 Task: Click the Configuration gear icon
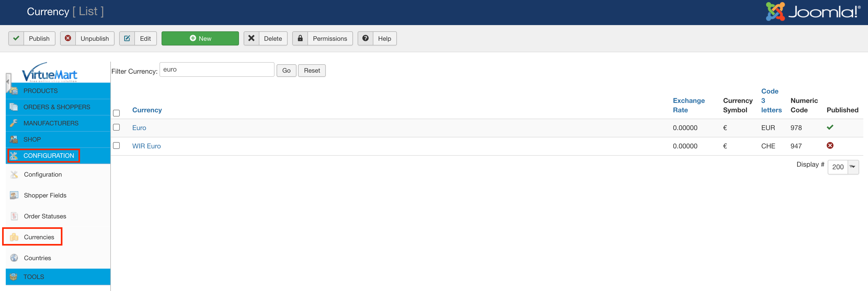point(14,174)
